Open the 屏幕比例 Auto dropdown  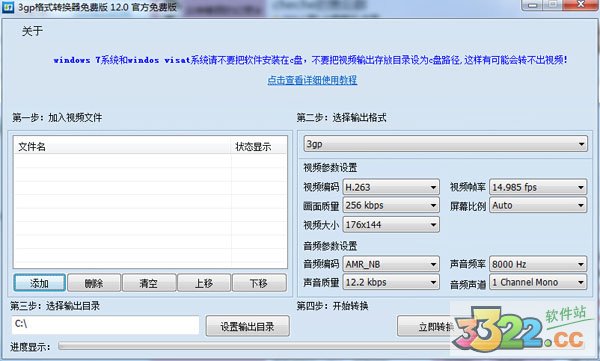[x=538, y=205]
